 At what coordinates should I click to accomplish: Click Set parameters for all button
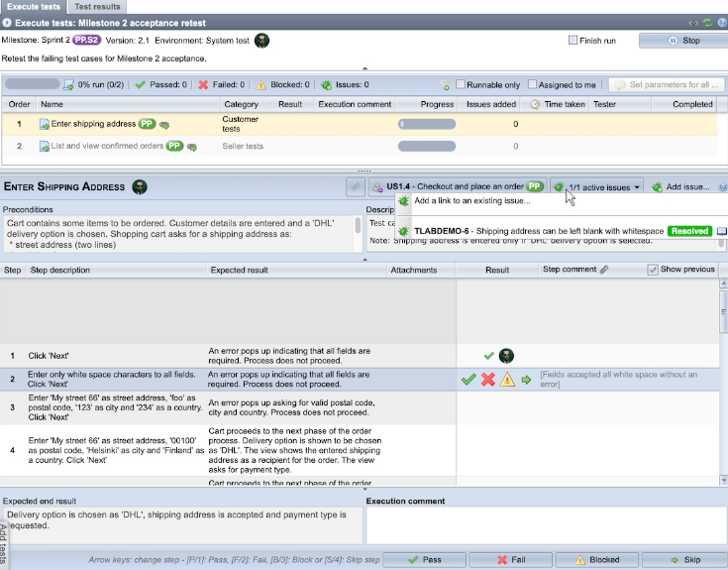coord(668,84)
